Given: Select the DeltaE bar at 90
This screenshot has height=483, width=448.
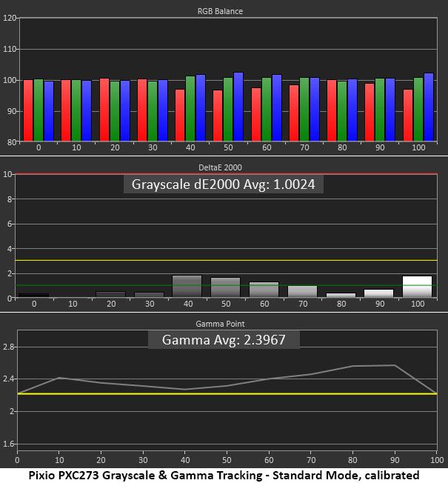Looking at the screenshot, I should 378,293.
